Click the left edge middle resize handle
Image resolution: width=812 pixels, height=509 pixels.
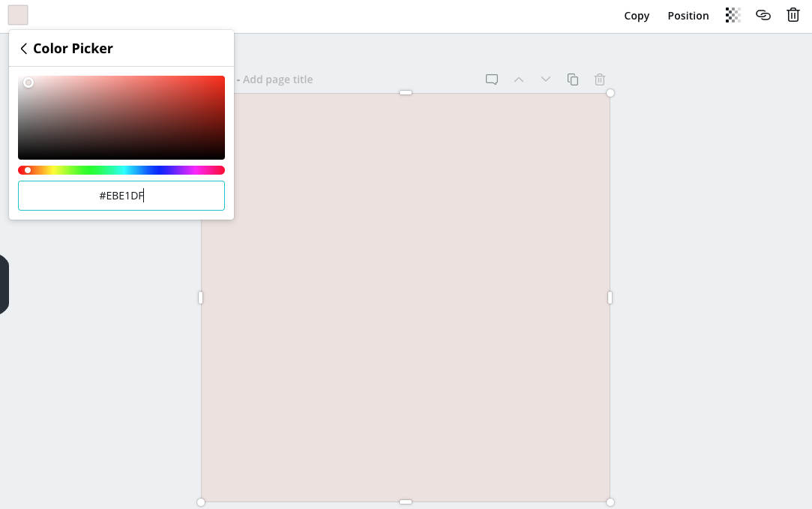coord(200,298)
